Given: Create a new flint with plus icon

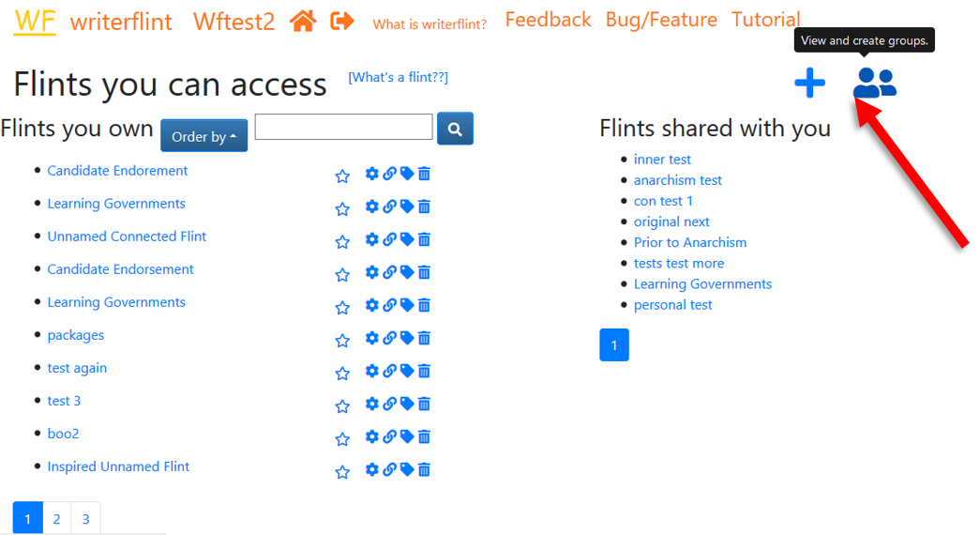Looking at the screenshot, I should click(x=809, y=84).
